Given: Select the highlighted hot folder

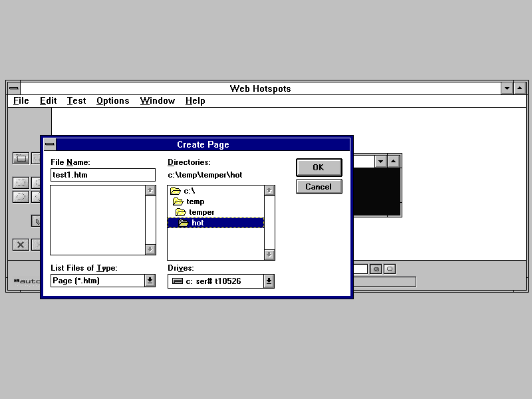Looking at the screenshot, I should 197,223.
